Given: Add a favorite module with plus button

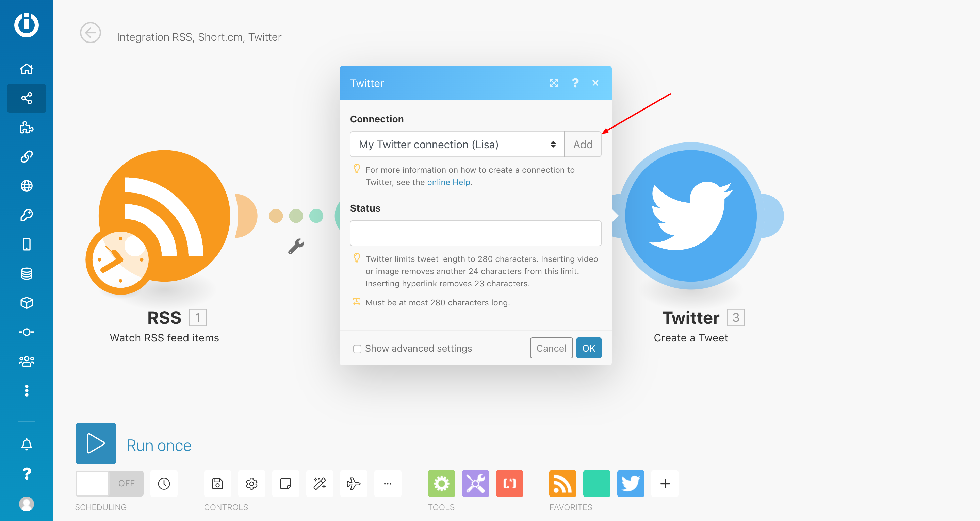Looking at the screenshot, I should 665,483.
